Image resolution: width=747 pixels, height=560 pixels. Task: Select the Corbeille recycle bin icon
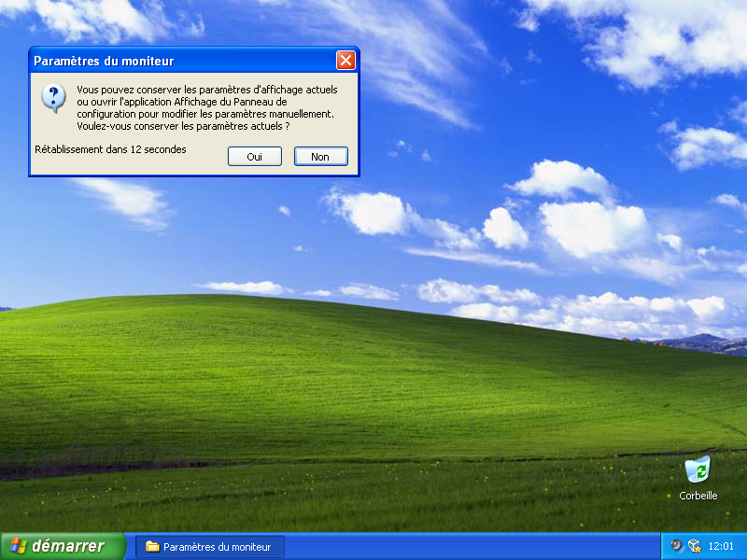(698, 469)
